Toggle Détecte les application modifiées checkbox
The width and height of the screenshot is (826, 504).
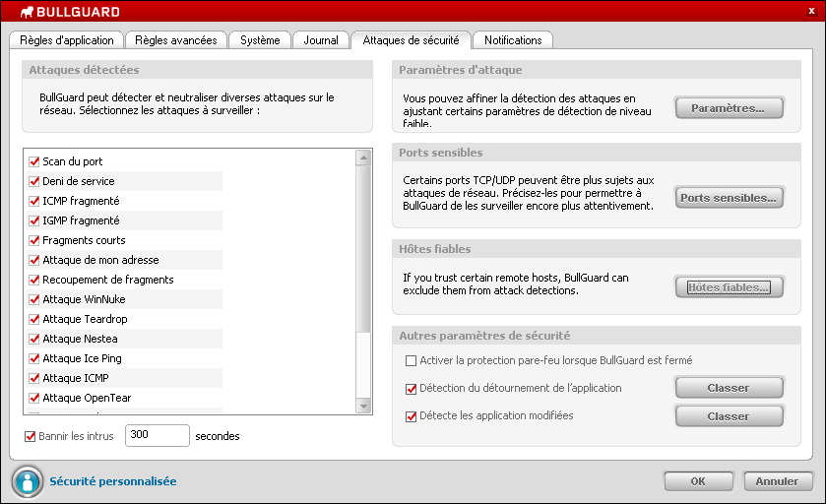click(x=411, y=416)
